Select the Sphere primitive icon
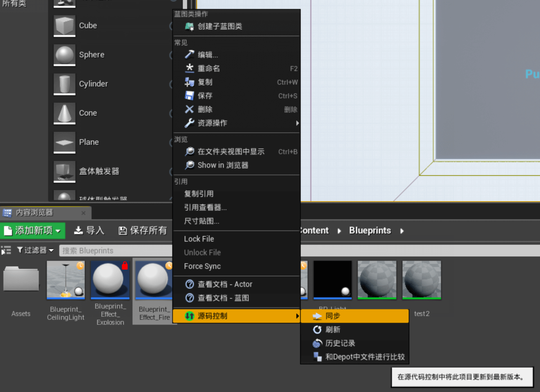Screen dimensions: 540x392 pos(64,55)
